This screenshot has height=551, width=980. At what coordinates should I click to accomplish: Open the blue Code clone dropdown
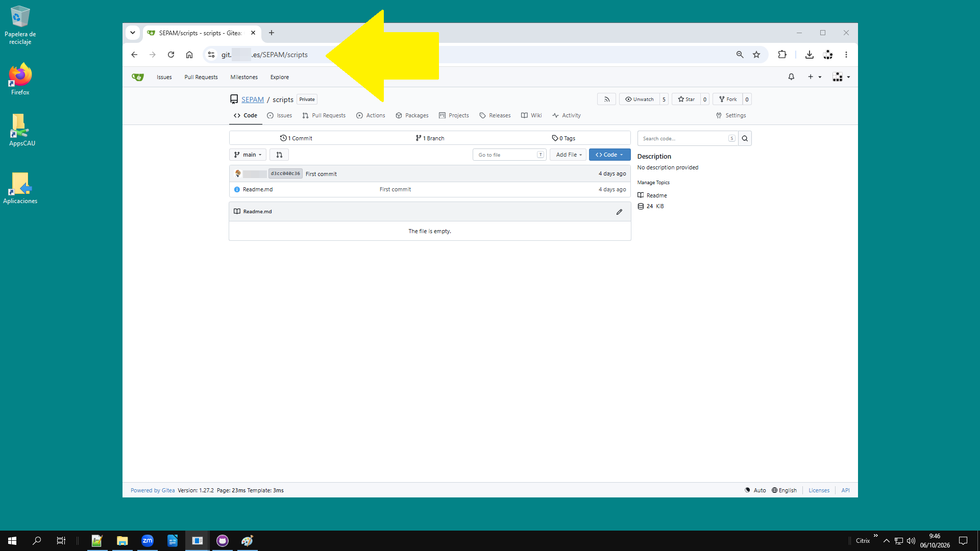point(609,155)
